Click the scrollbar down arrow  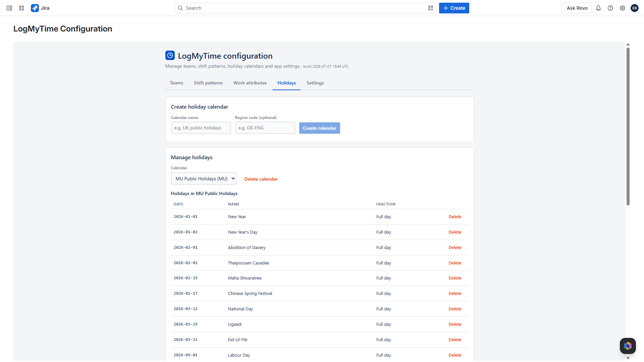point(628,358)
